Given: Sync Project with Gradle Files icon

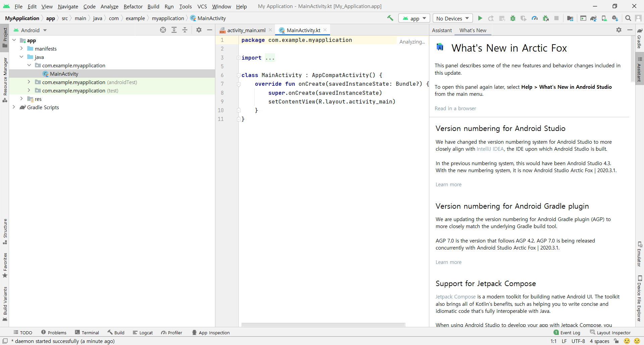Looking at the screenshot, I should point(593,18).
